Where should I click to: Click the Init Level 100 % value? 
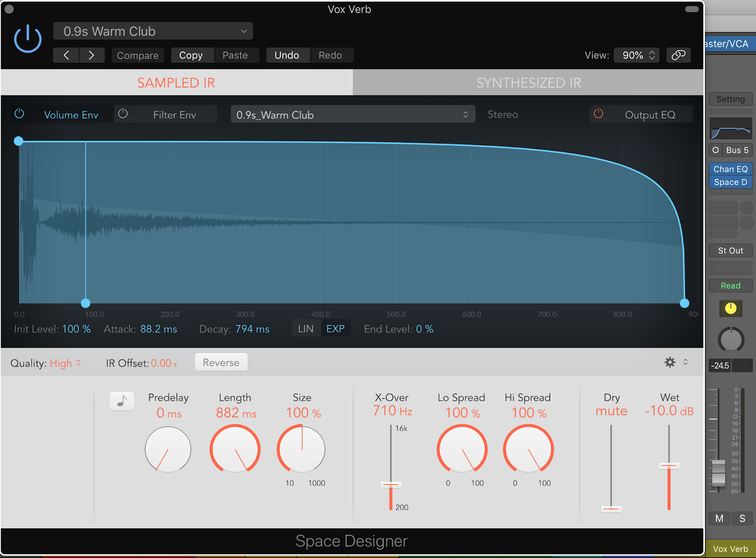pos(77,329)
